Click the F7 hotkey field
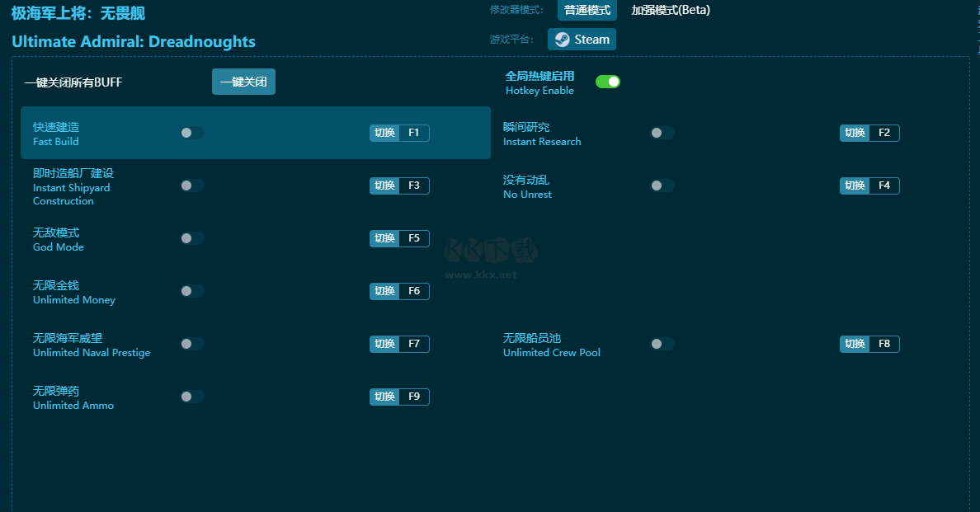This screenshot has height=512, width=980. click(x=414, y=344)
